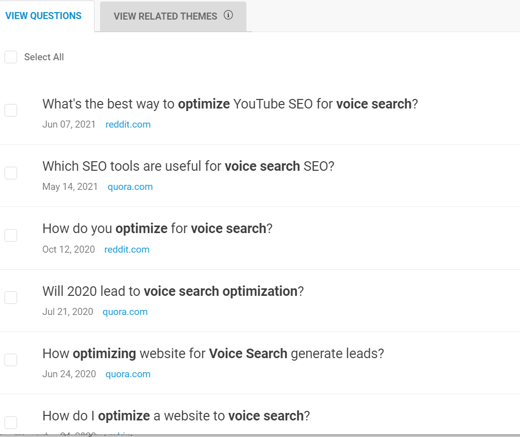Image resolution: width=520 pixels, height=437 pixels.
Task: Open the View Questions tab
Action: pos(43,16)
